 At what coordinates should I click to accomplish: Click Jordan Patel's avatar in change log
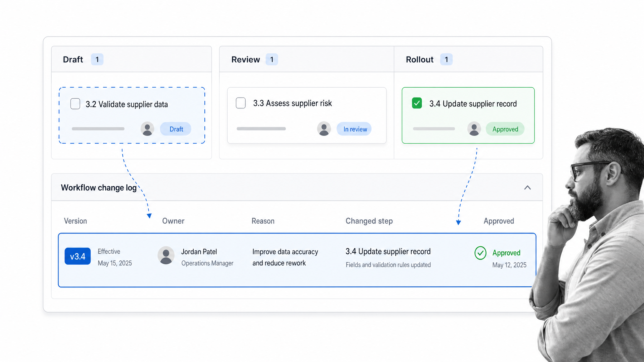[x=166, y=255]
